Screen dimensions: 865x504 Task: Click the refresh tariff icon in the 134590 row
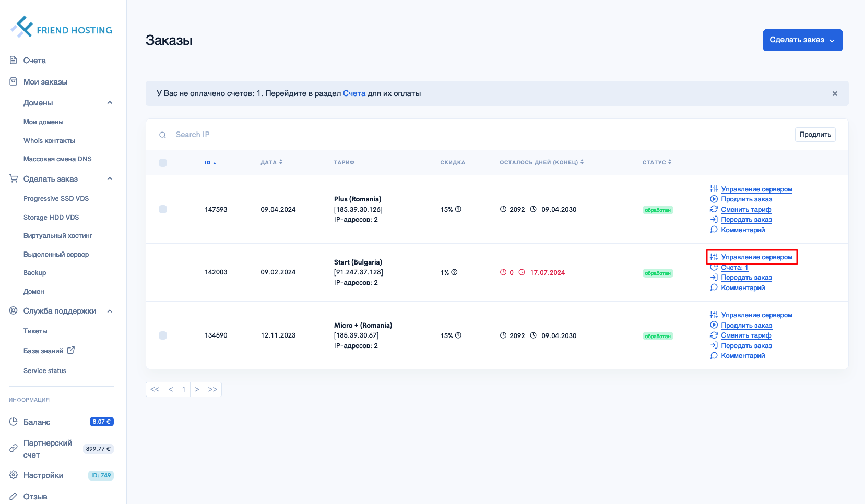(x=714, y=335)
